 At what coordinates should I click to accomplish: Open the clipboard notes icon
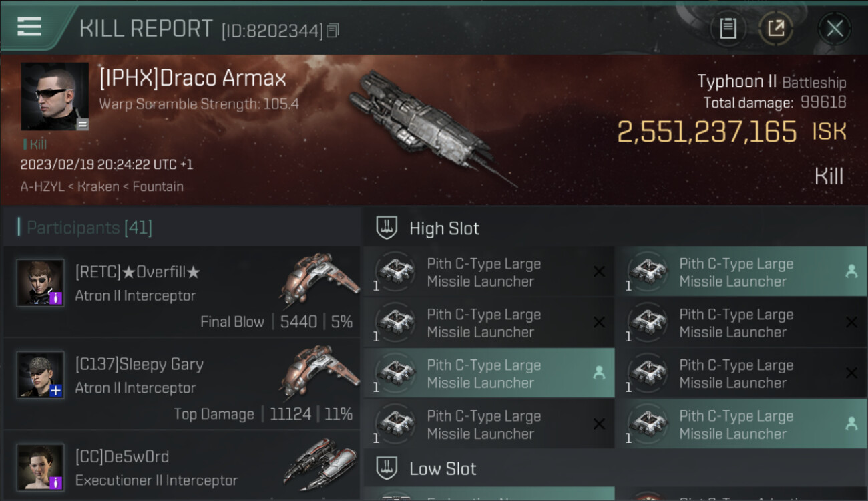pos(728,29)
